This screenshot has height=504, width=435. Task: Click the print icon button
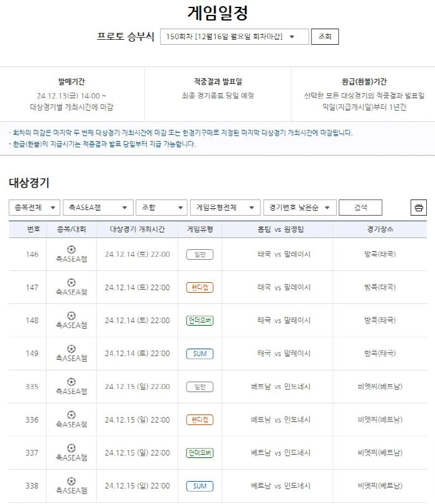[419, 208]
